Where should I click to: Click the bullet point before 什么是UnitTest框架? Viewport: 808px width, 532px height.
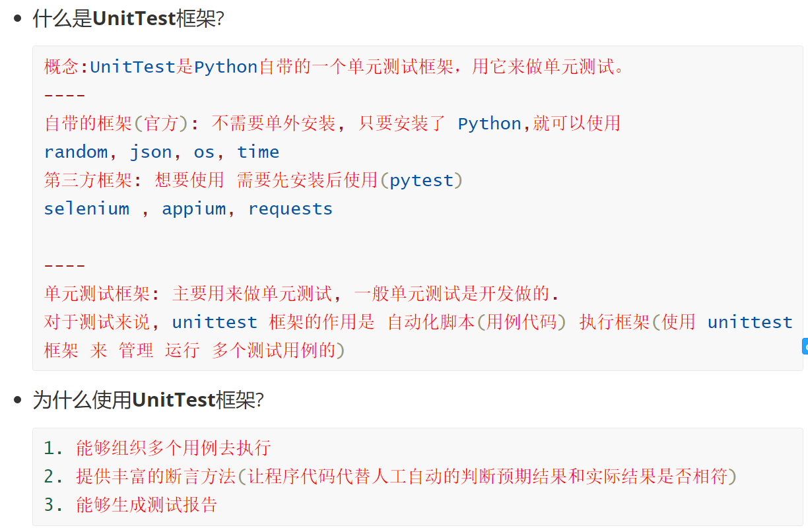click(18, 18)
